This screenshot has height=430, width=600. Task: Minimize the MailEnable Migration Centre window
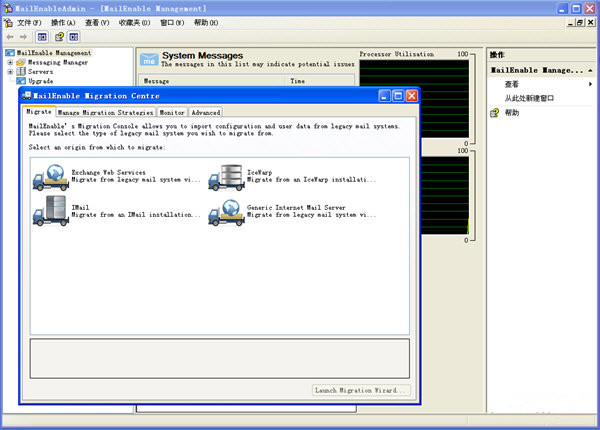(x=385, y=96)
